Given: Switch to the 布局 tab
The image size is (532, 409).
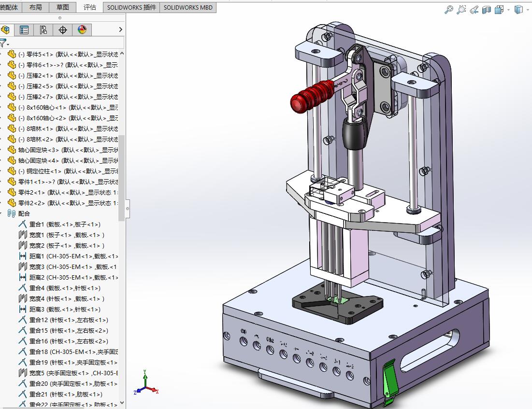Looking at the screenshot, I should 35,7.
